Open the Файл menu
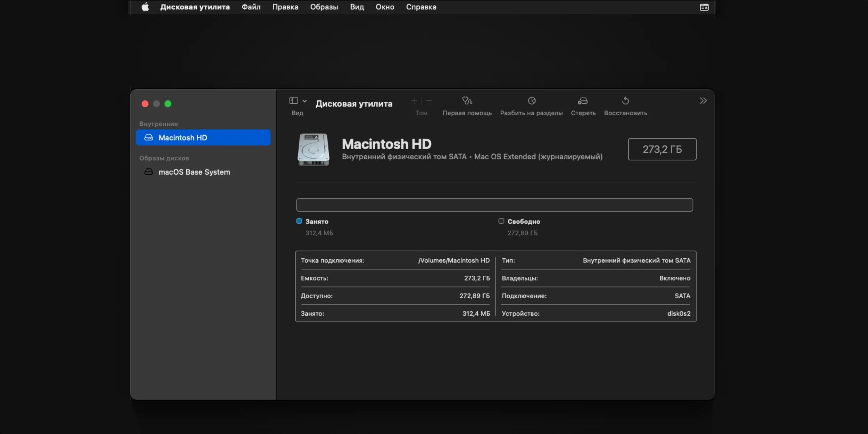Screen dimensions: 868x434 coord(251,7)
